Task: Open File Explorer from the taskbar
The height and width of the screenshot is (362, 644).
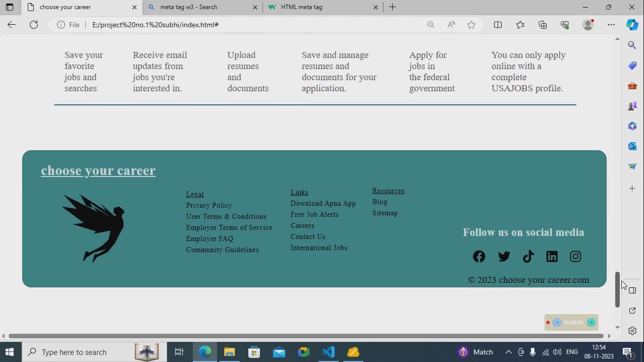Action: 229,352
